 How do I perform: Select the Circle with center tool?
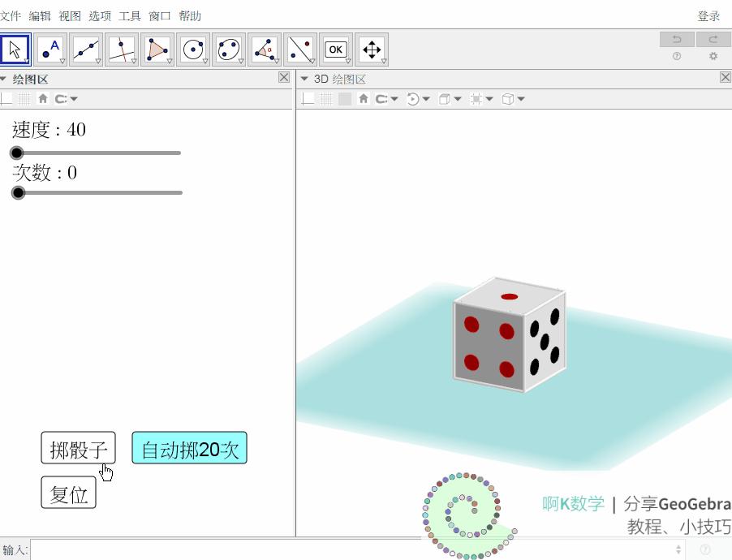193,50
